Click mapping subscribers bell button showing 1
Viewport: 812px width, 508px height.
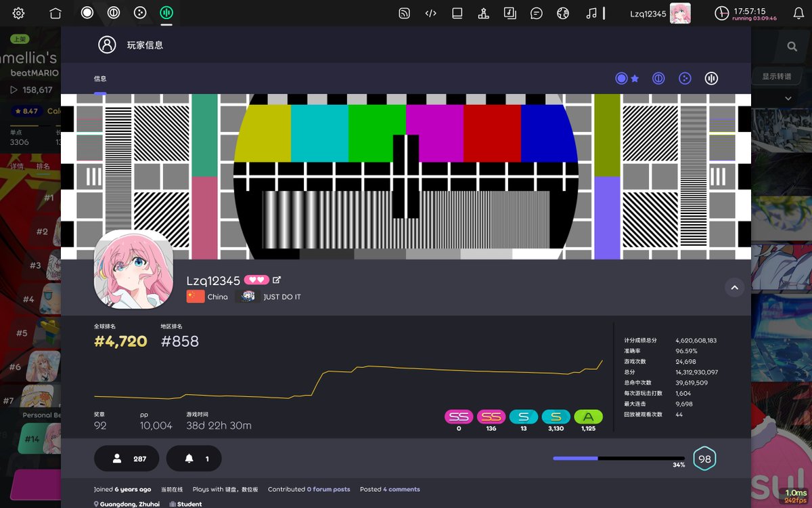(x=194, y=459)
